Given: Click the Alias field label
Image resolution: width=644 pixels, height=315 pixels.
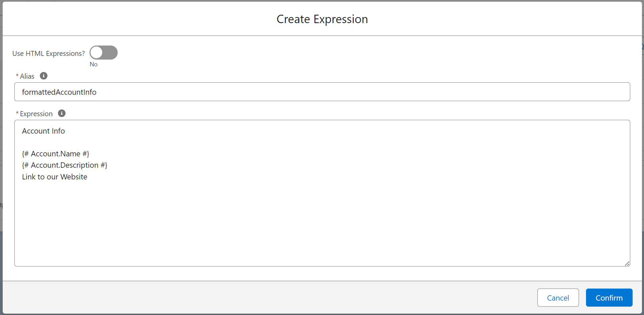Looking at the screenshot, I should pyautogui.click(x=27, y=76).
